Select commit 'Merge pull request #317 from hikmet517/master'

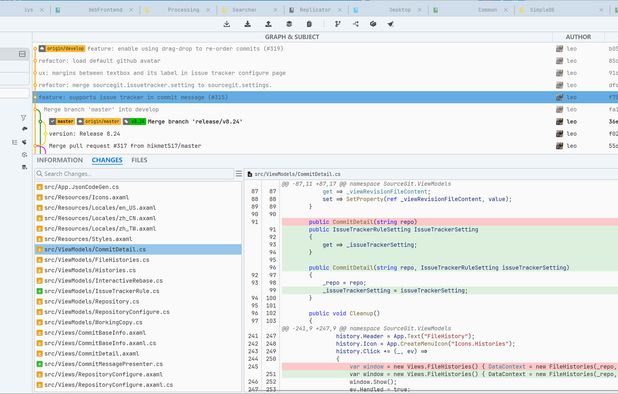click(x=125, y=146)
